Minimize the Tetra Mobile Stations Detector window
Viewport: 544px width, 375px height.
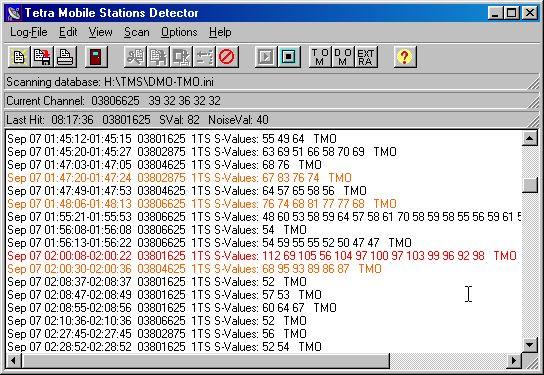click(x=495, y=13)
